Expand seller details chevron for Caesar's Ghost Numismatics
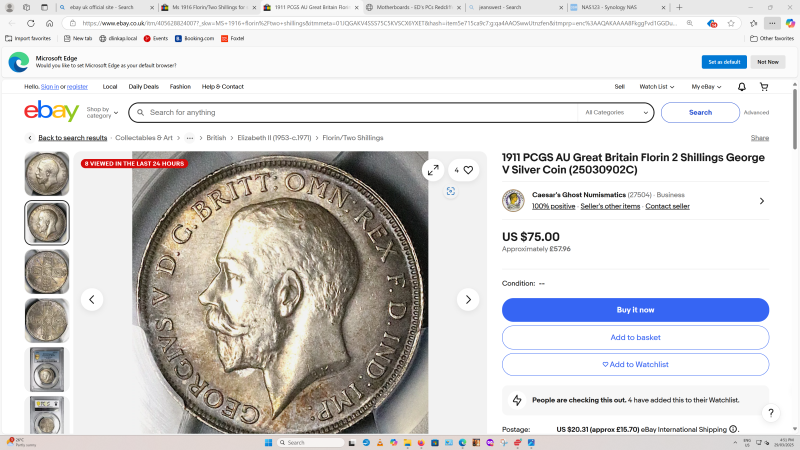The width and height of the screenshot is (800, 450). click(761, 201)
